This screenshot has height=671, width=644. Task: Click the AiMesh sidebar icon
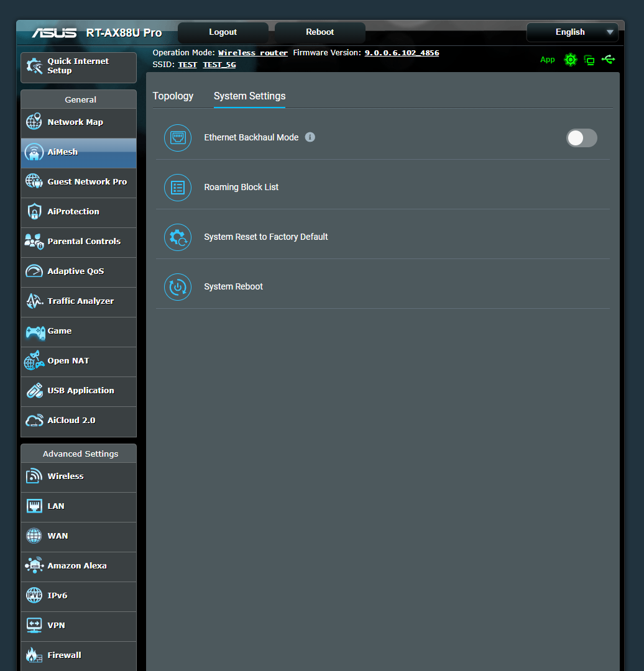(x=34, y=152)
